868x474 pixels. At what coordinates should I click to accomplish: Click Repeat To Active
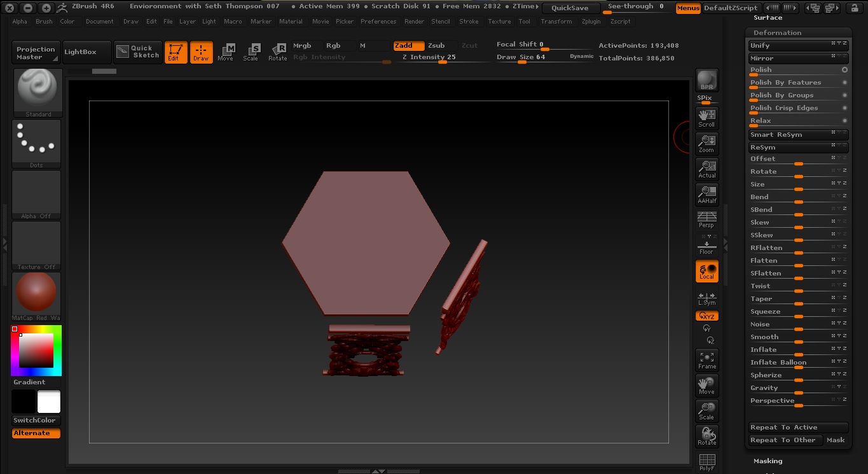point(798,428)
